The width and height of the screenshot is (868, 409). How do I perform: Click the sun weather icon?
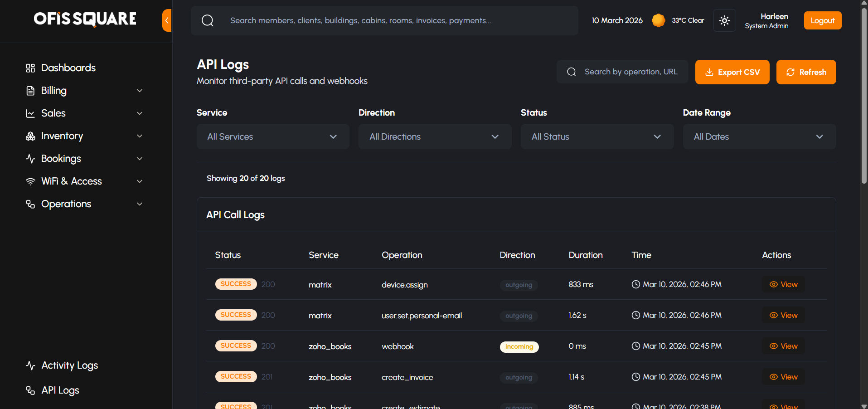click(658, 20)
